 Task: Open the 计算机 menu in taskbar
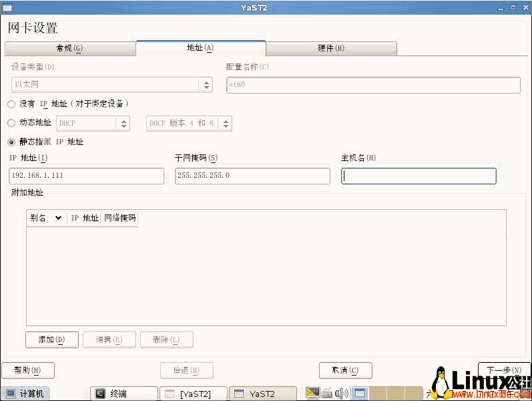[x=25, y=394]
